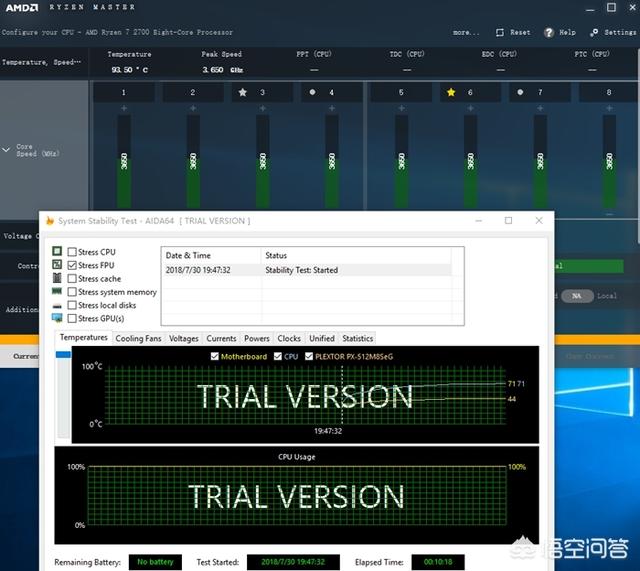The height and width of the screenshot is (571, 640).
Task: Click the plus above core 8 bar
Action: pyautogui.click(x=609, y=108)
